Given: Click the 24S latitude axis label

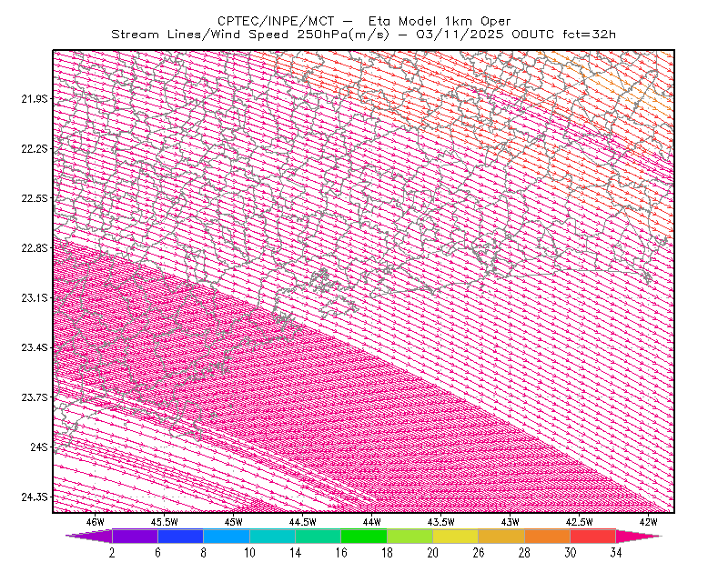Looking at the screenshot, I should [x=39, y=447].
